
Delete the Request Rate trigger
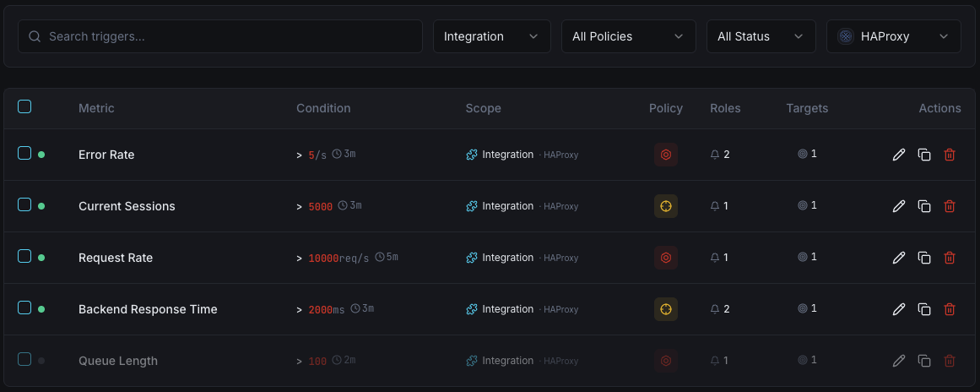tap(950, 257)
